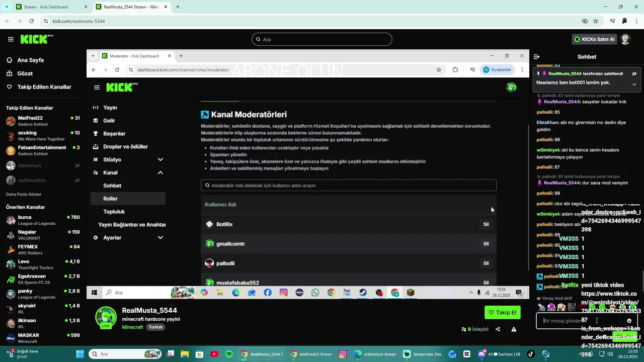The width and height of the screenshot is (644, 362).
Task: Click the Soğuk hava weather widget on the taskbar
Action: coord(23,354)
